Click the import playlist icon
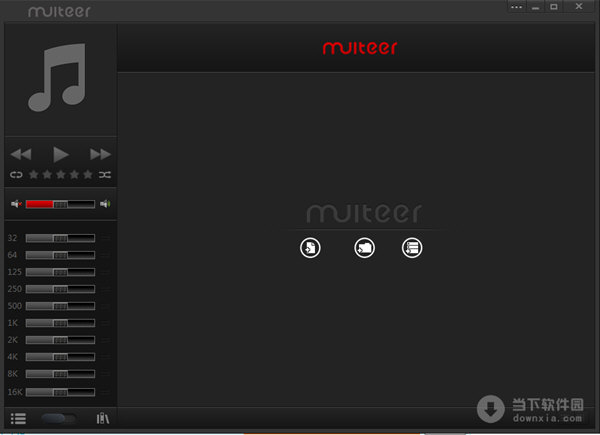The image size is (600, 435). [x=412, y=247]
